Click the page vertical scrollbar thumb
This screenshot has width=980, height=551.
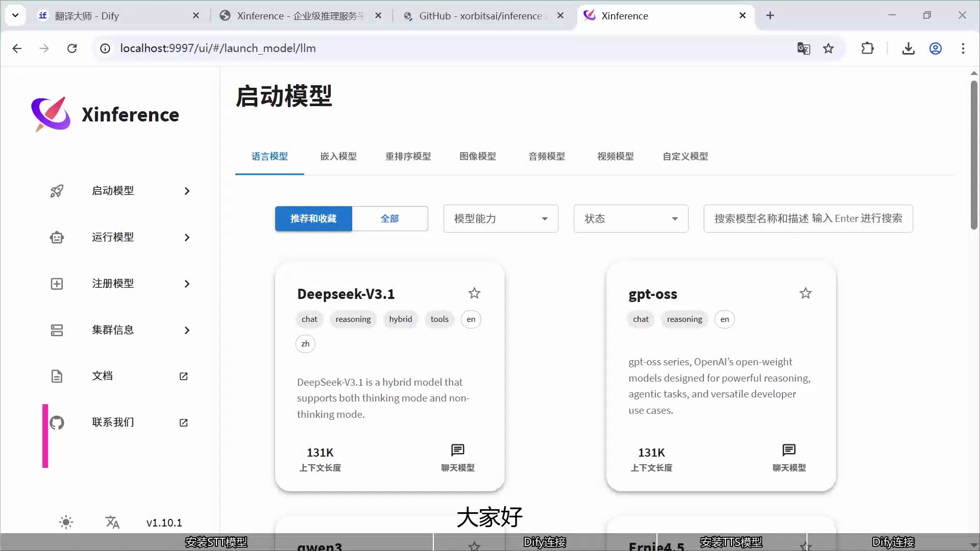(974, 155)
